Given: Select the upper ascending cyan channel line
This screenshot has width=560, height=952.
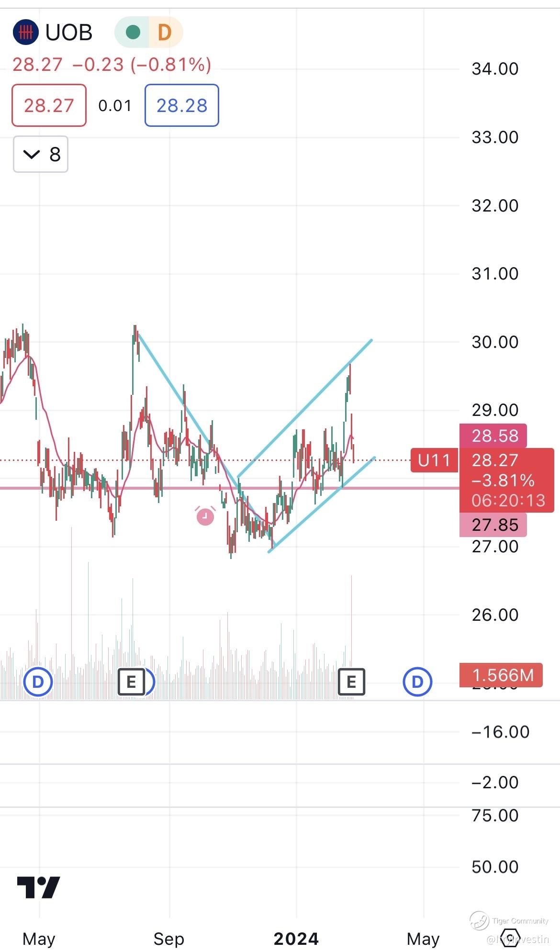Looking at the screenshot, I should 305,408.
